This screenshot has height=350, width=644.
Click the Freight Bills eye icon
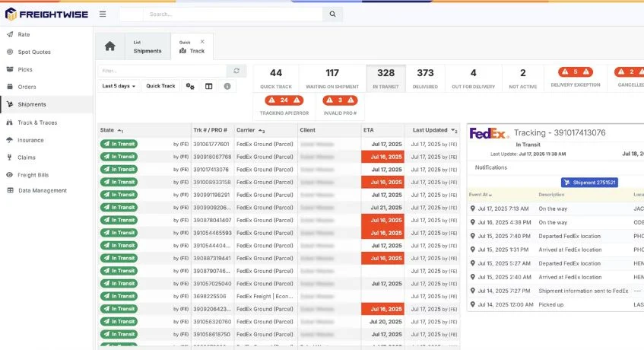(10, 174)
